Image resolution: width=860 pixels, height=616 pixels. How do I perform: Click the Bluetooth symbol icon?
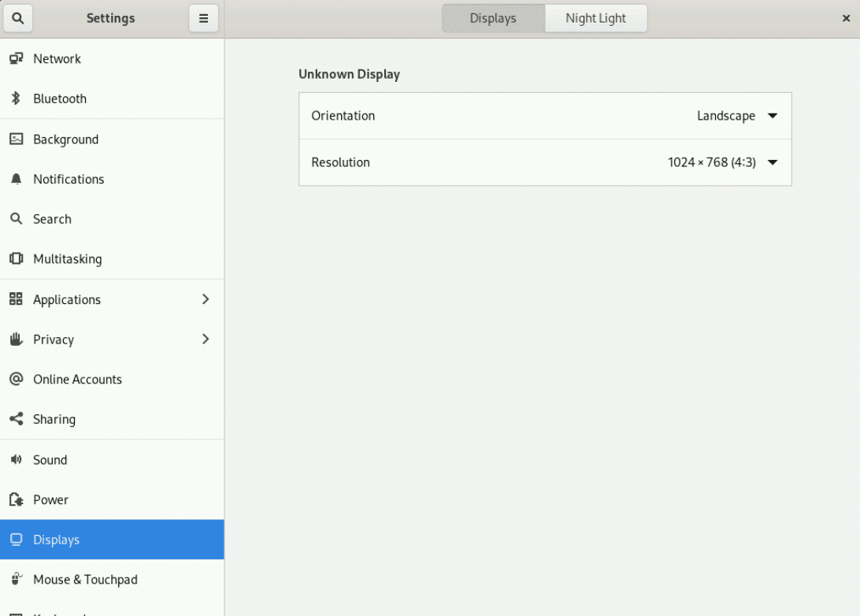[x=16, y=98]
